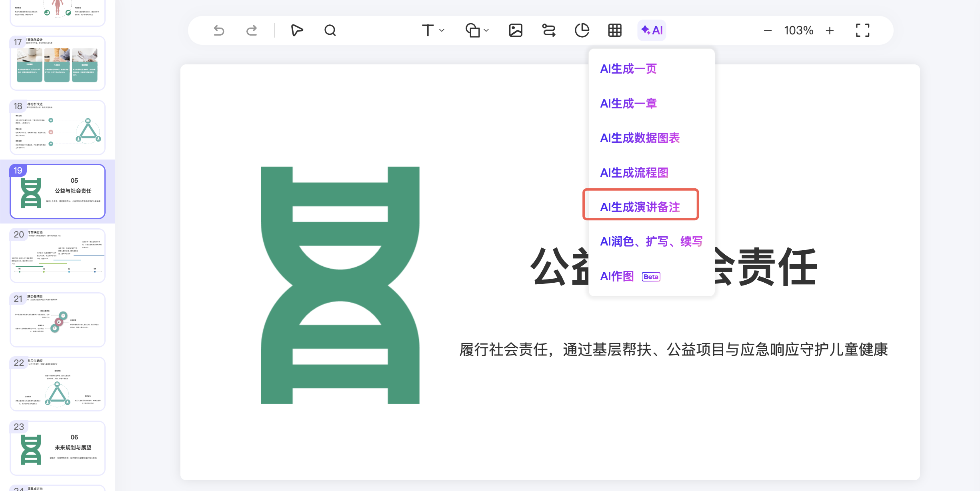Click the undo arrow icon

point(219,30)
